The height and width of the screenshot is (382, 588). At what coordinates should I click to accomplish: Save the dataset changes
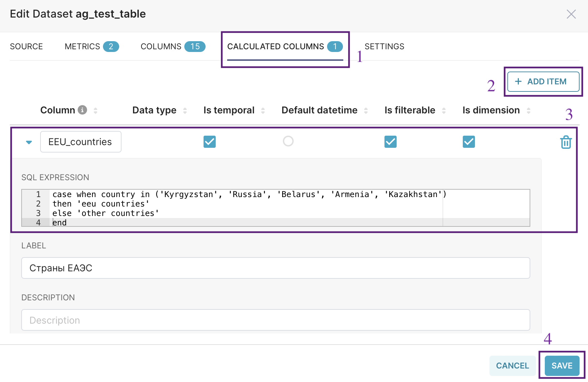point(562,365)
